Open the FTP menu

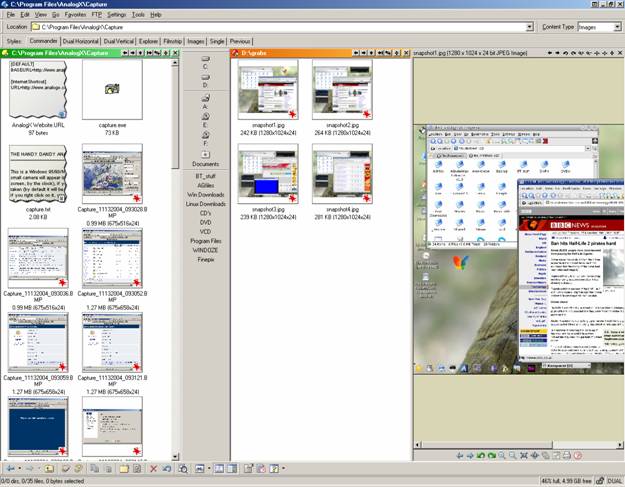(98, 15)
